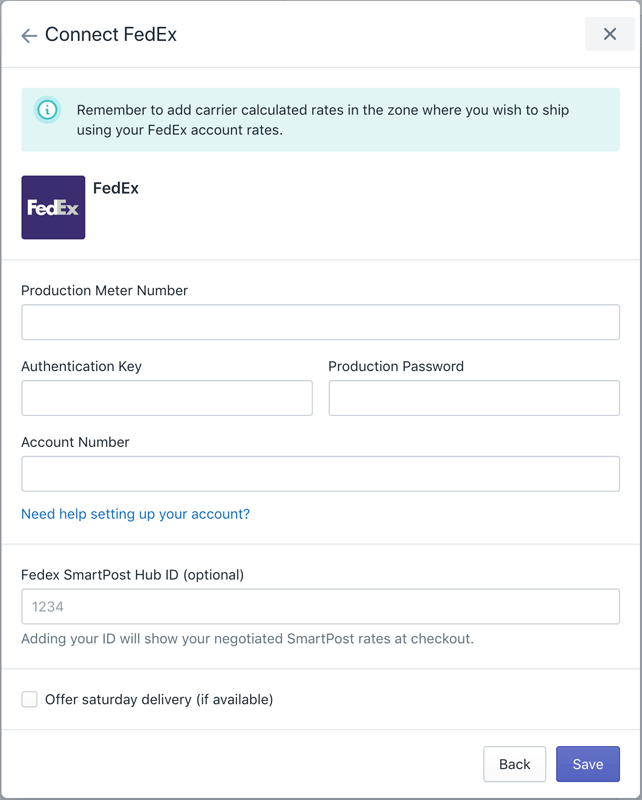Click the Fedex SmartPost Hub ID field
642x800 pixels.
320,606
